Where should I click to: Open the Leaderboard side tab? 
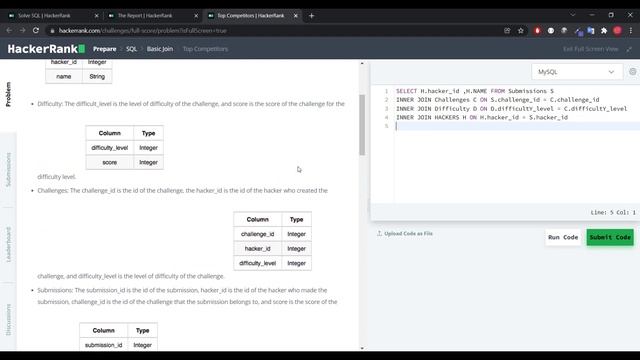coord(8,244)
